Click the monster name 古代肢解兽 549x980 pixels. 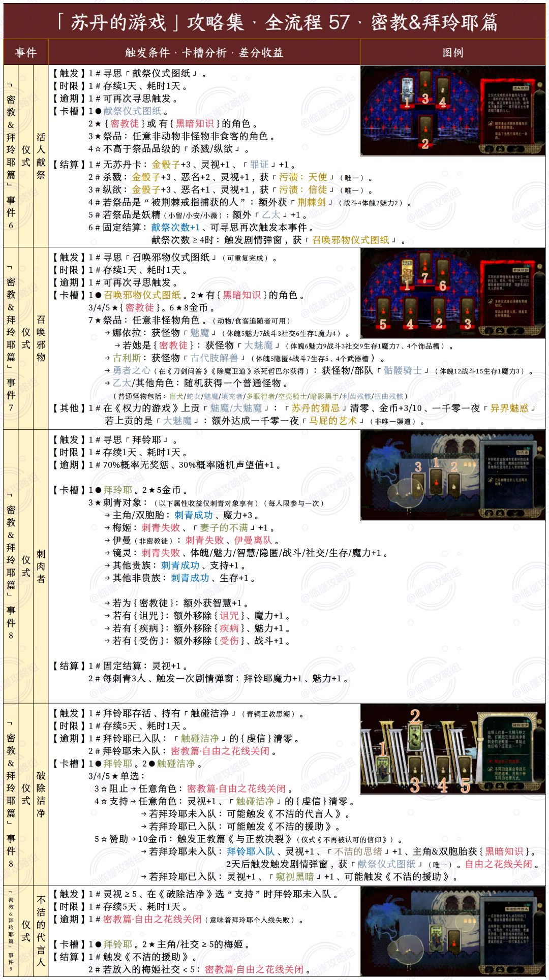pyautogui.click(x=215, y=358)
